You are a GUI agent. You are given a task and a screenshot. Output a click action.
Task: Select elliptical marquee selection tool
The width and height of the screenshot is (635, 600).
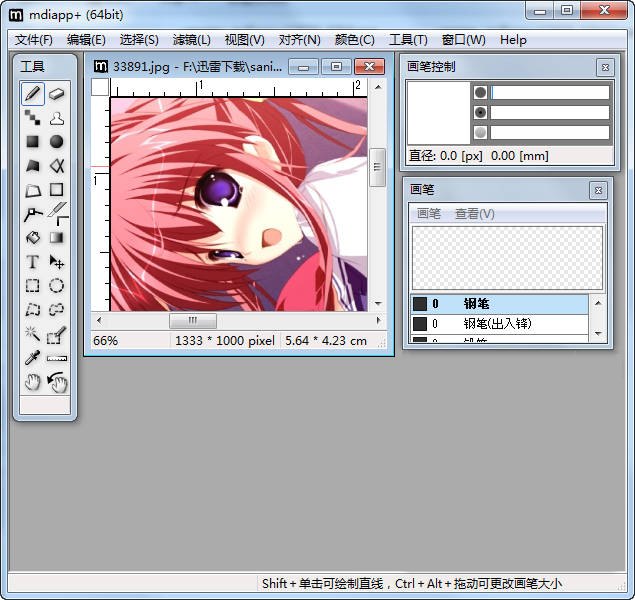[x=57, y=286]
